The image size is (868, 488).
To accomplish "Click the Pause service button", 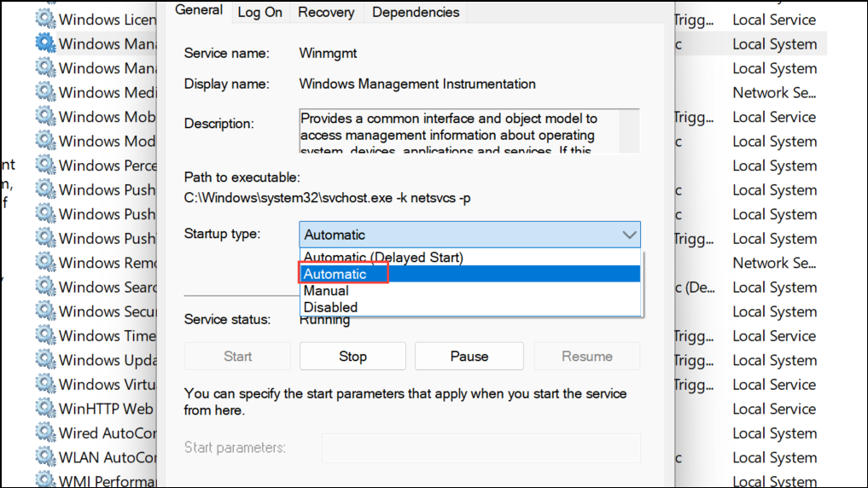I will (x=469, y=357).
